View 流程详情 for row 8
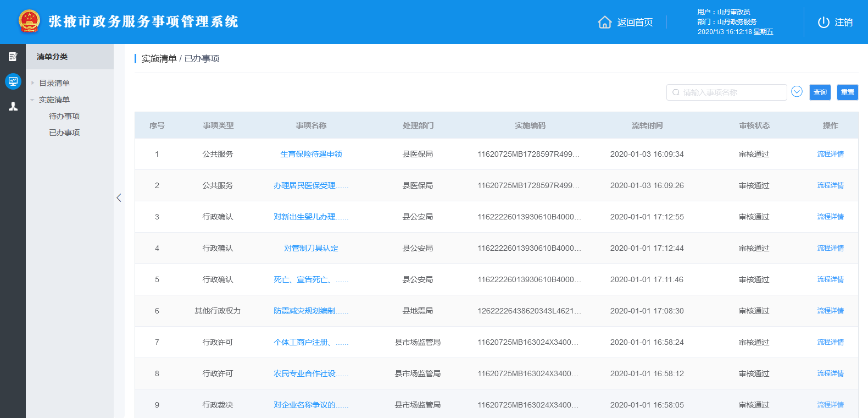Screen dimensions: 868x418 click(x=830, y=373)
